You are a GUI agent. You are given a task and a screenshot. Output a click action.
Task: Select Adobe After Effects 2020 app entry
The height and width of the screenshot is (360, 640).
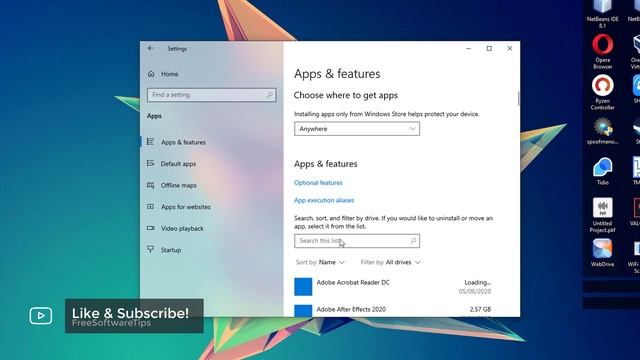tap(393, 310)
